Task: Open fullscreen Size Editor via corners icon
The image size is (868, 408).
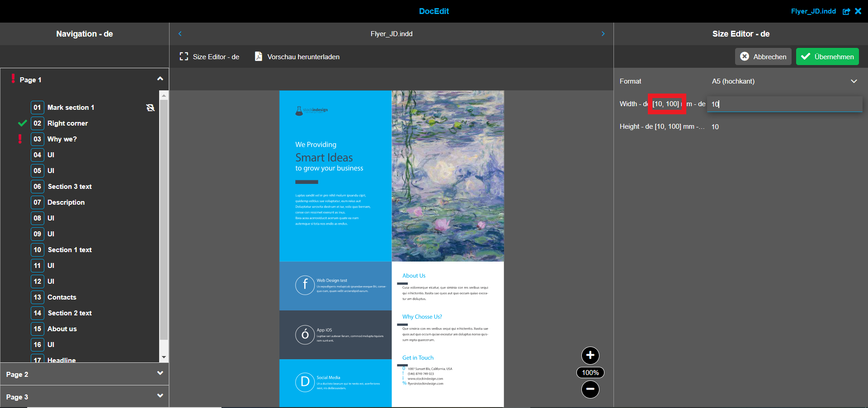Action: 184,56
